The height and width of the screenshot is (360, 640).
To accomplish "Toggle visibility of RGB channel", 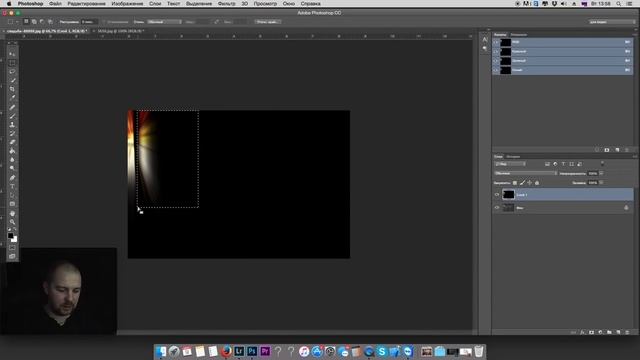I will 496,42.
